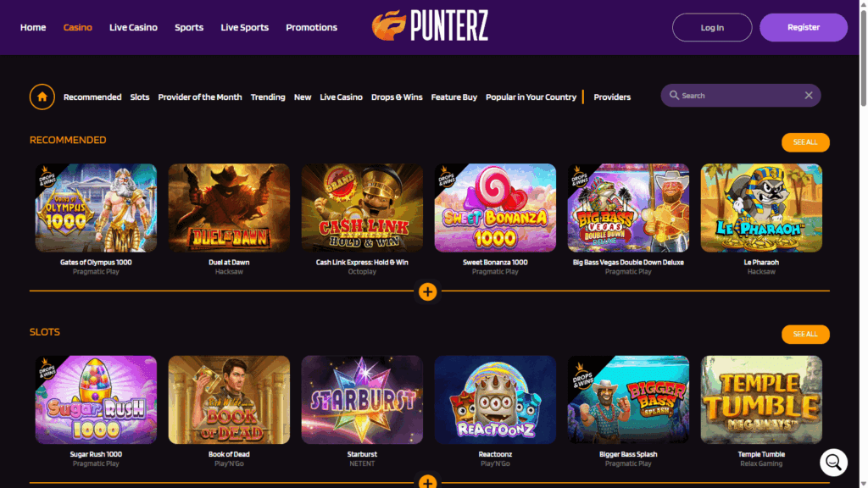Image resolution: width=868 pixels, height=488 pixels.
Task: Open Reactoonz game tile
Action: (495, 400)
